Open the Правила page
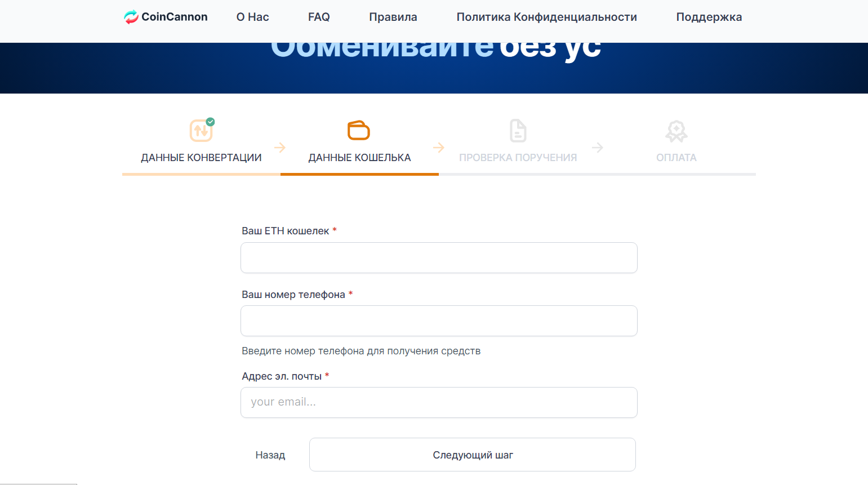 pyautogui.click(x=393, y=17)
